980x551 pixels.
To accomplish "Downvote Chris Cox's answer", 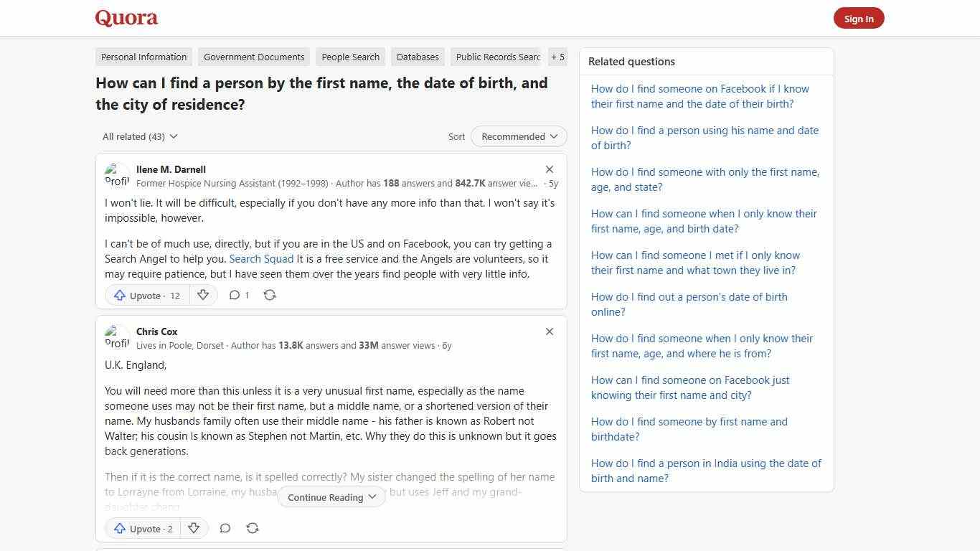I will point(194,528).
